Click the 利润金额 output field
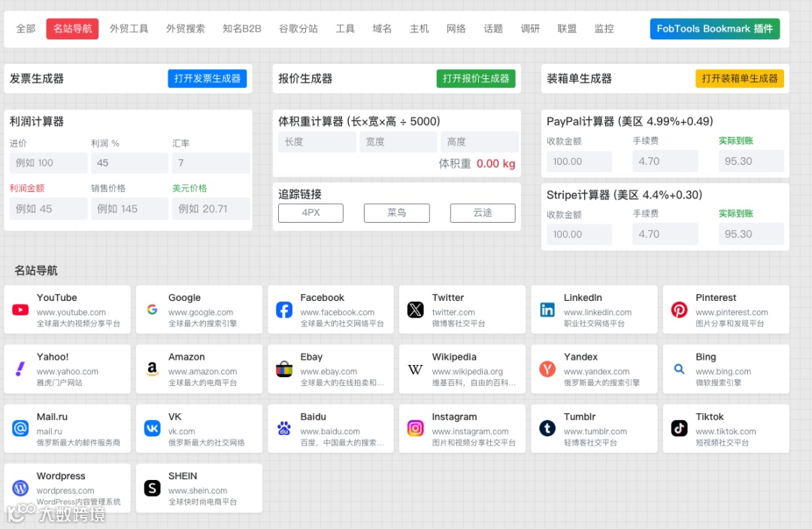812x529 pixels. pos(48,208)
